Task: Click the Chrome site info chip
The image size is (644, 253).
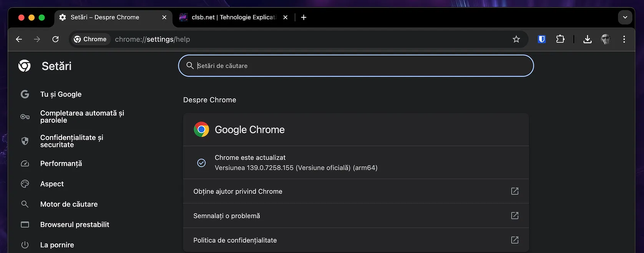Action: [x=90, y=39]
